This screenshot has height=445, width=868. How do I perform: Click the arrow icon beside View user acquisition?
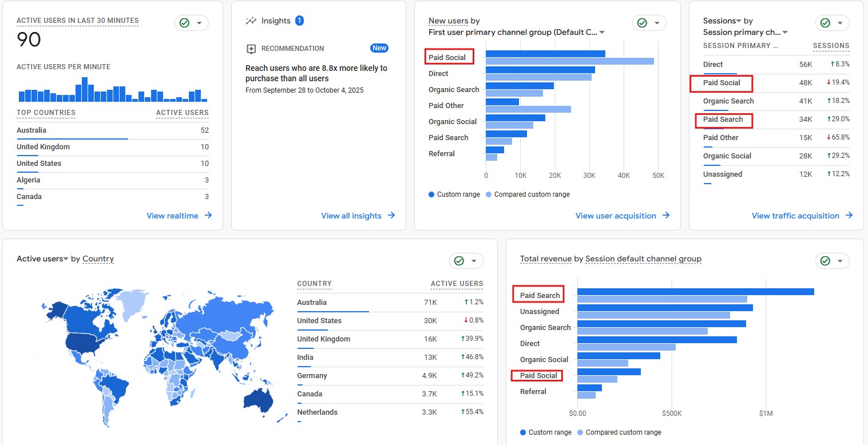tap(666, 216)
